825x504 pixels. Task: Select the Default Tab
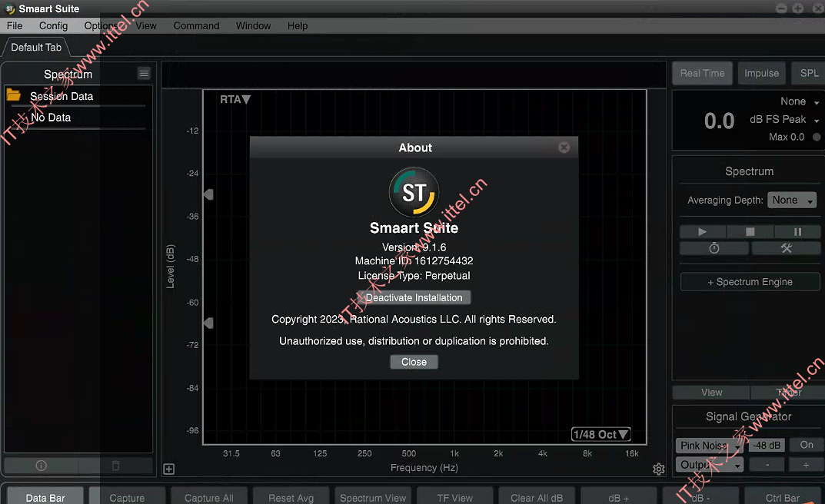click(x=36, y=48)
